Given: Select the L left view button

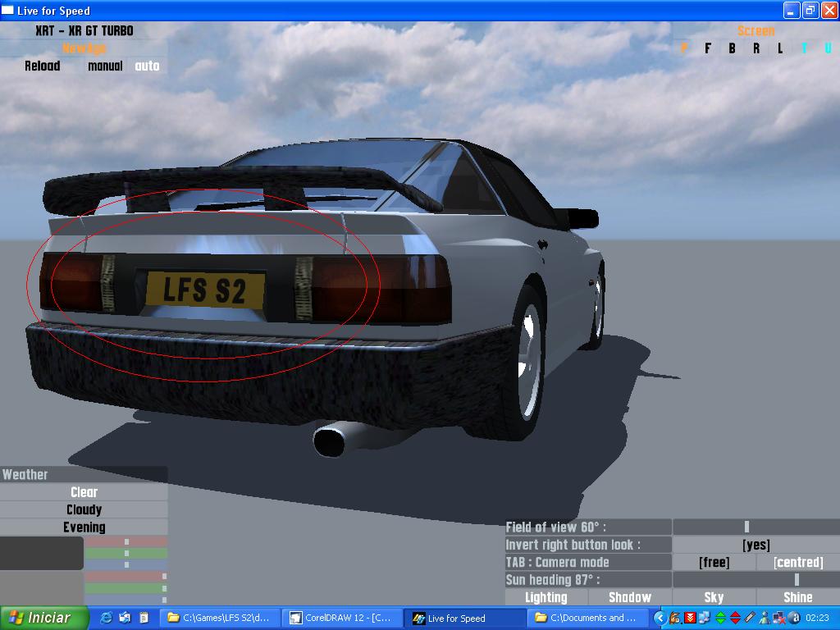Looking at the screenshot, I should coord(780,48).
